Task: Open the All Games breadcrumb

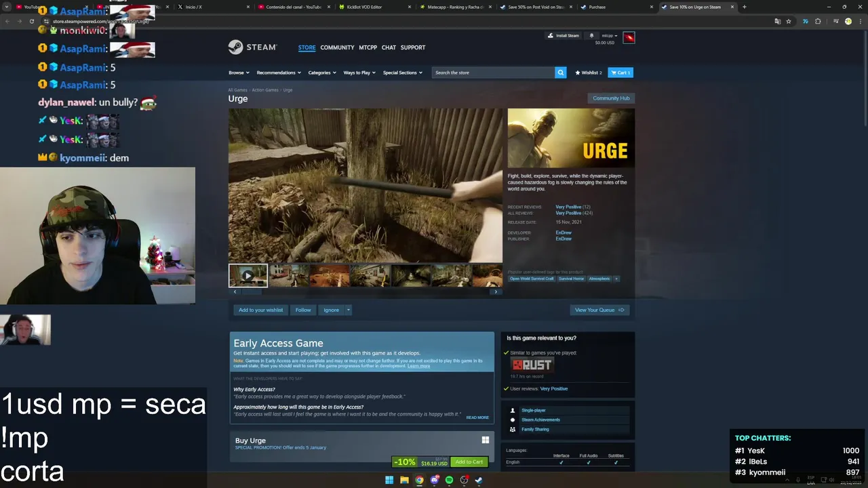Action: pos(237,90)
